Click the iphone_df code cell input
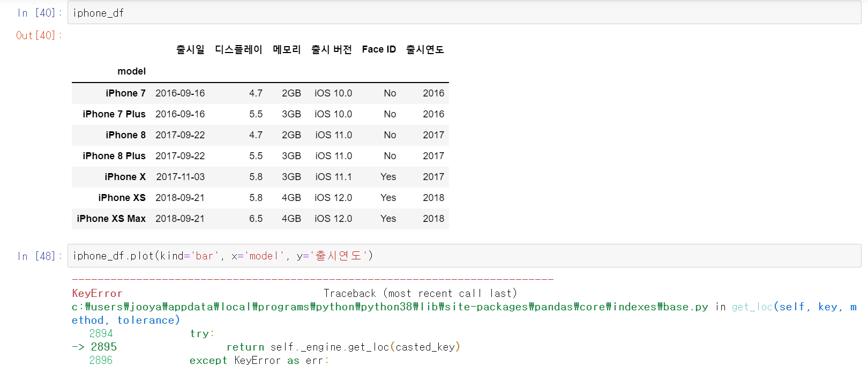Image resolution: width=868 pixels, height=365 pixels. (464, 13)
